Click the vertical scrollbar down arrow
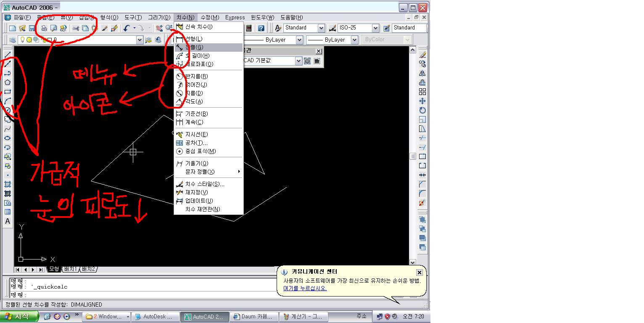The width and height of the screenshot is (644, 323). 412,262
